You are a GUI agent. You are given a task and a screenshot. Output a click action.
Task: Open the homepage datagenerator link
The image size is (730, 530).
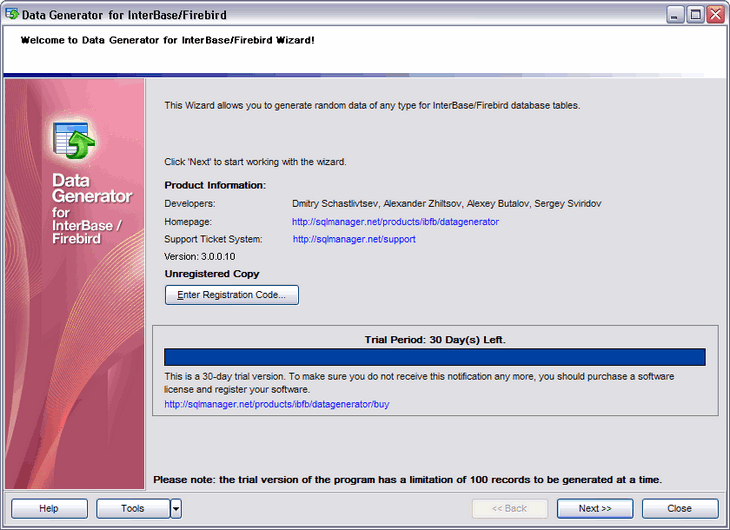(395, 222)
